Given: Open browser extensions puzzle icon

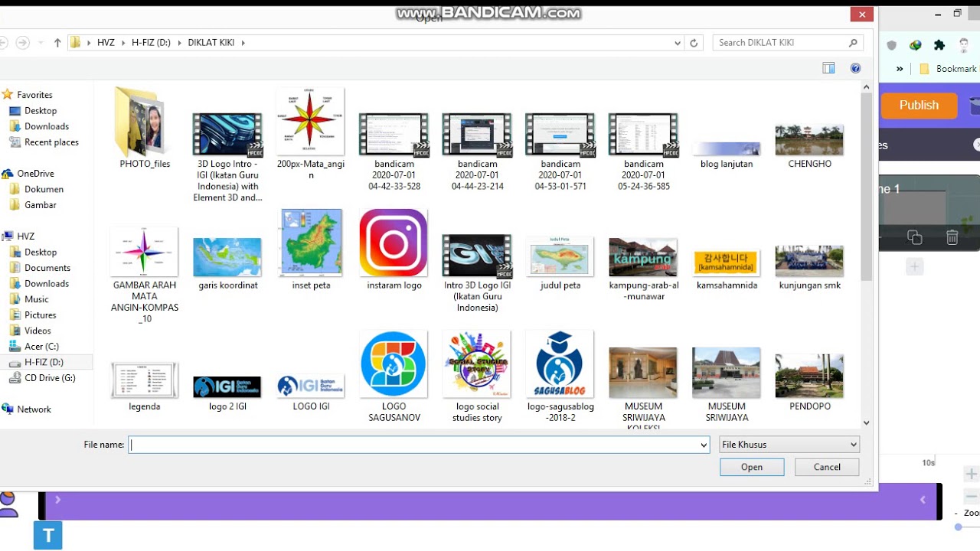Looking at the screenshot, I should coord(939,45).
